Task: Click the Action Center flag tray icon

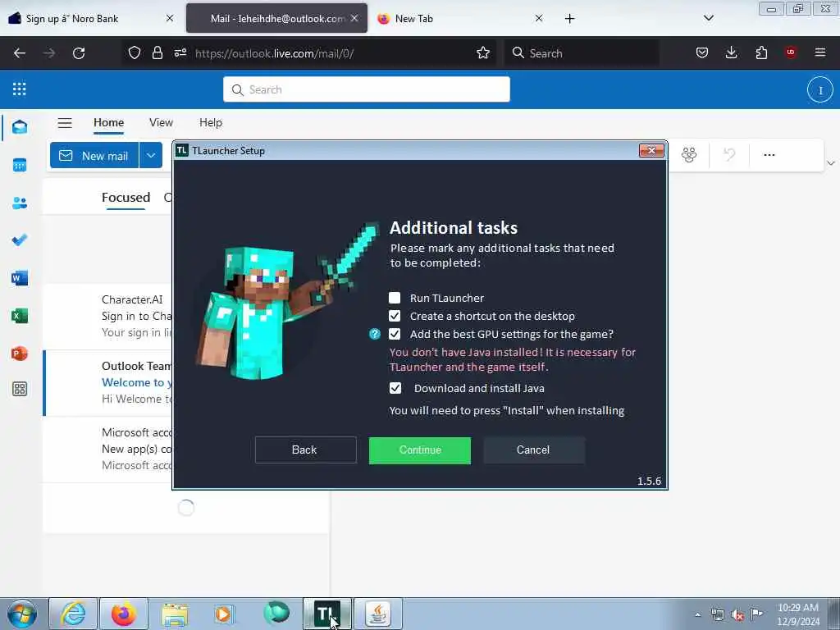Action: [756, 614]
